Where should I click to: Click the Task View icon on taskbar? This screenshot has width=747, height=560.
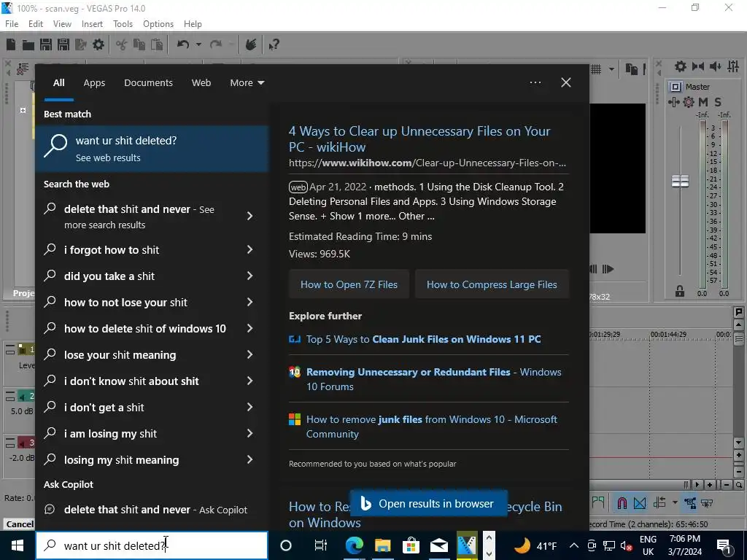[x=321, y=545]
